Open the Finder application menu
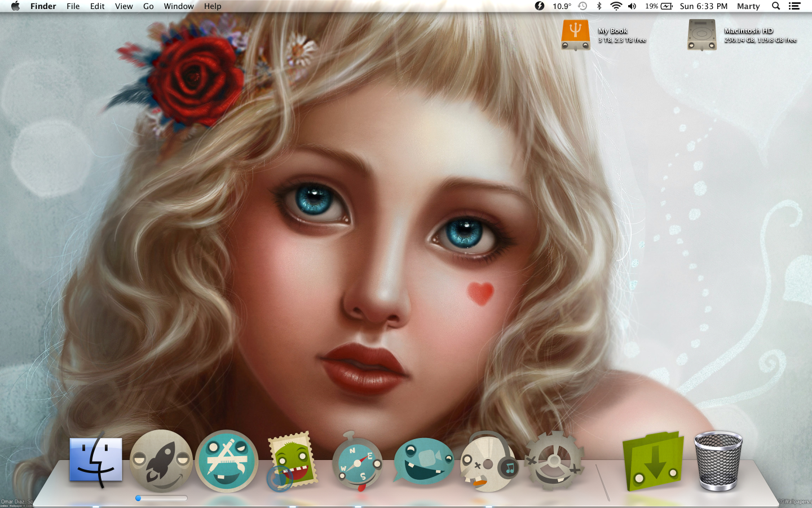Viewport: 812px width, 508px height. [x=43, y=6]
